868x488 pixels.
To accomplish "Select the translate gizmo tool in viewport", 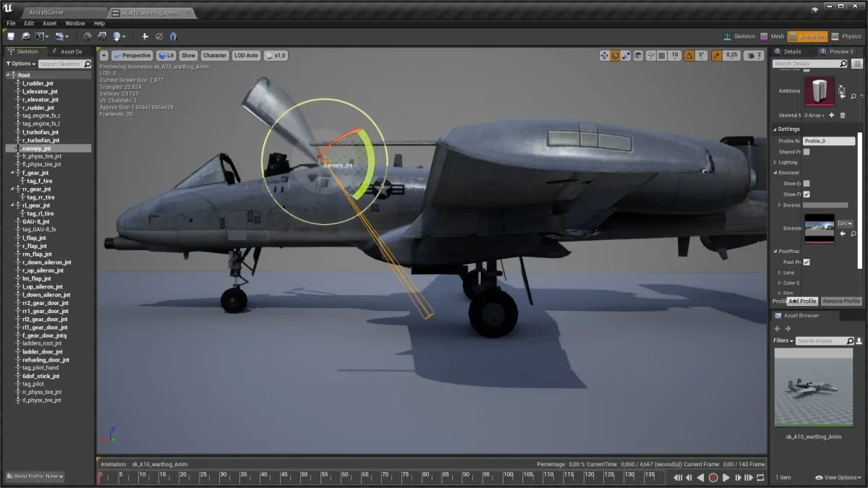I will [x=604, y=55].
